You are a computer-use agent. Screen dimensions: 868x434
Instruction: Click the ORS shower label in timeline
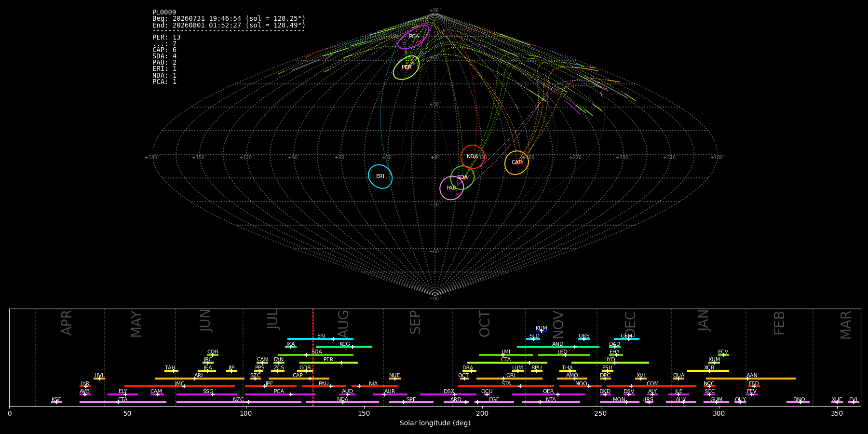584,336
